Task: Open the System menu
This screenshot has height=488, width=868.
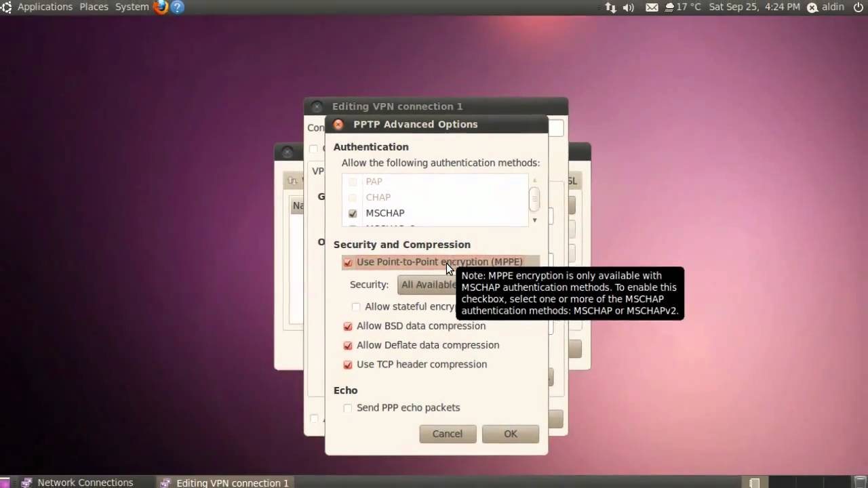Action: point(132,7)
